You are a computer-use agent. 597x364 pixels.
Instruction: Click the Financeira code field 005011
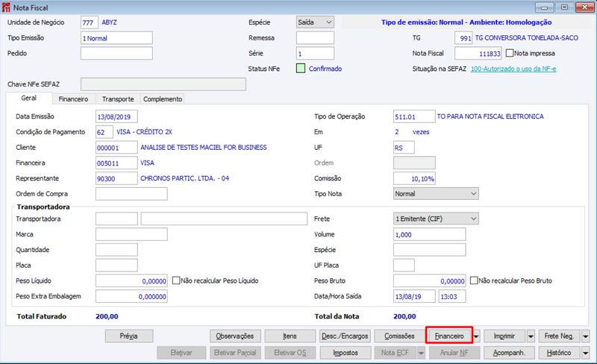[116, 163]
